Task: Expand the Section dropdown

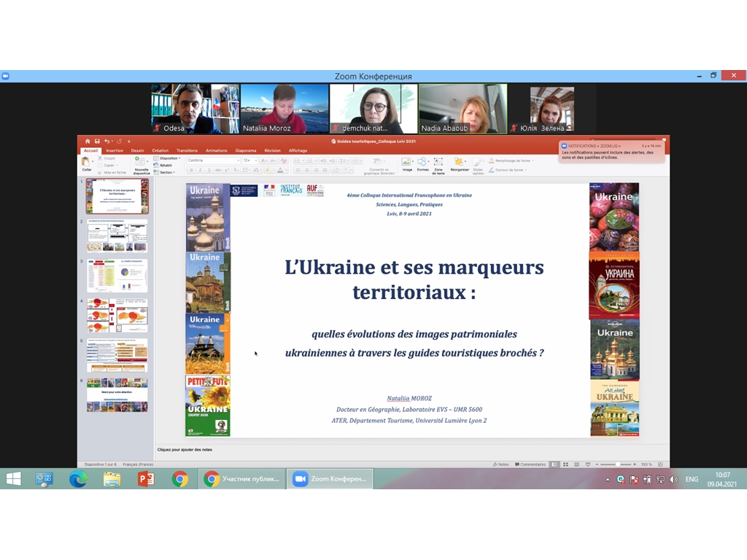Action: (164, 172)
